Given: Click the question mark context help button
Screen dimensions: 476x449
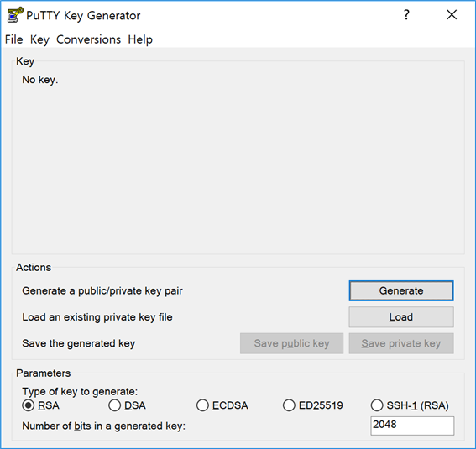Looking at the screenshot, I should [x=406, y=14].
